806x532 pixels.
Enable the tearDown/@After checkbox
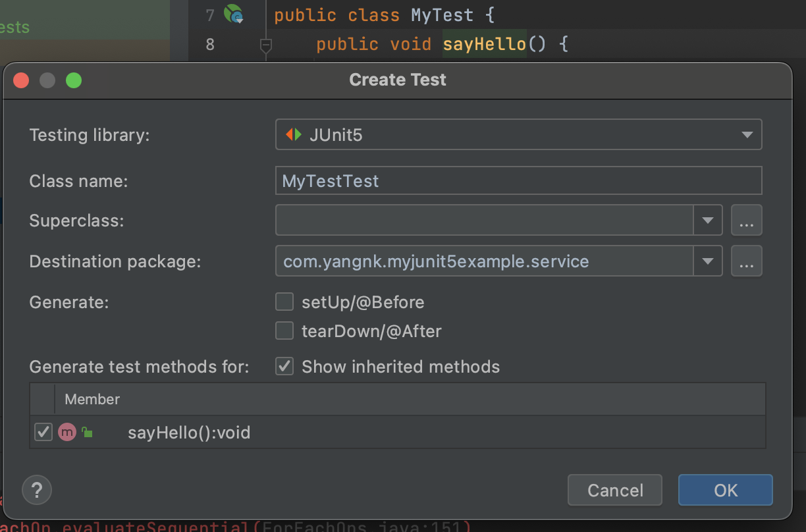pyautogui.click(x=284, y=331)
